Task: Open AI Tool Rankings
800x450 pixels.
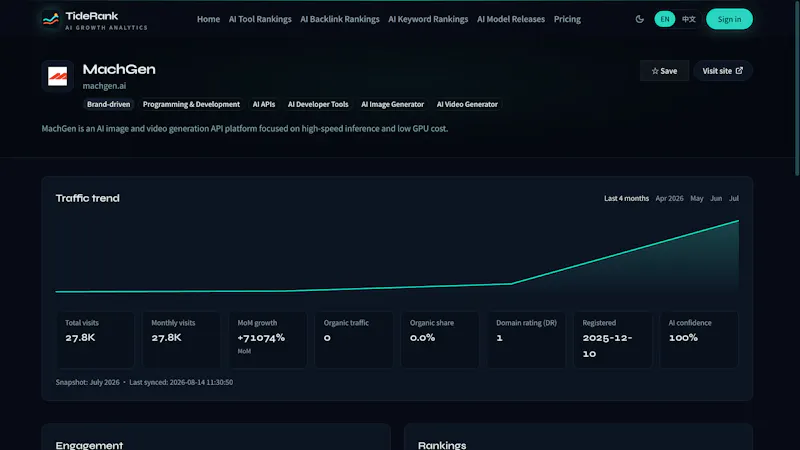Action: [x=260, y=19]
